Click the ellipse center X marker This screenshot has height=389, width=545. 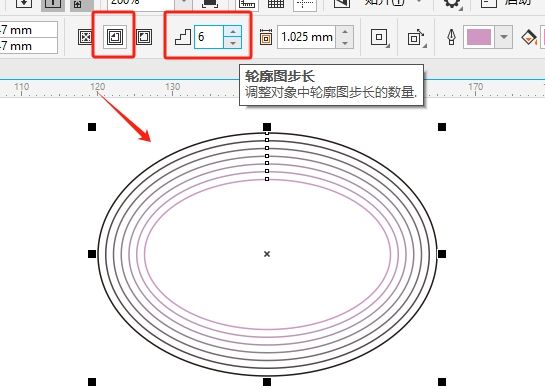tap(267, 254)
